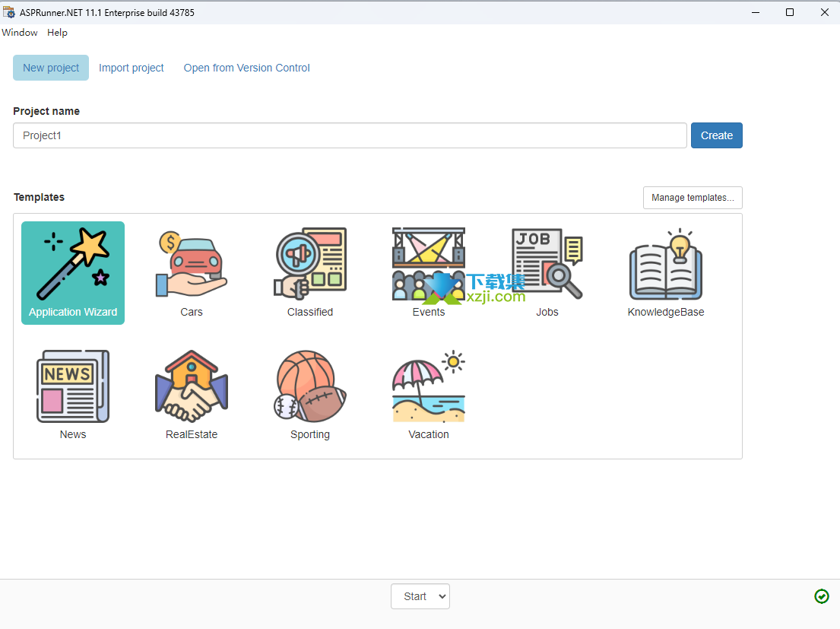This screenshot has height=629, width=840.
Task: Switch to the Import project tab
Action: tap(132, 68)
